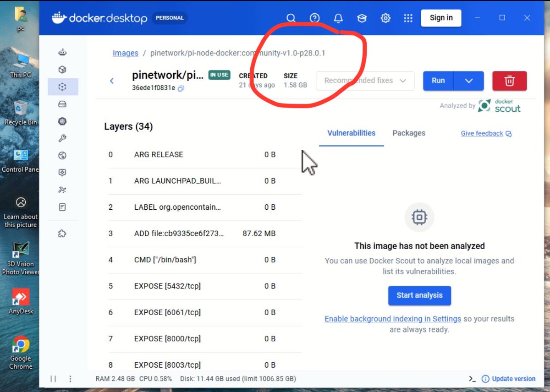The height and width of the screenshot is (392, 550).
Task: Click the Start analysis button
Action: coord(419,295)
